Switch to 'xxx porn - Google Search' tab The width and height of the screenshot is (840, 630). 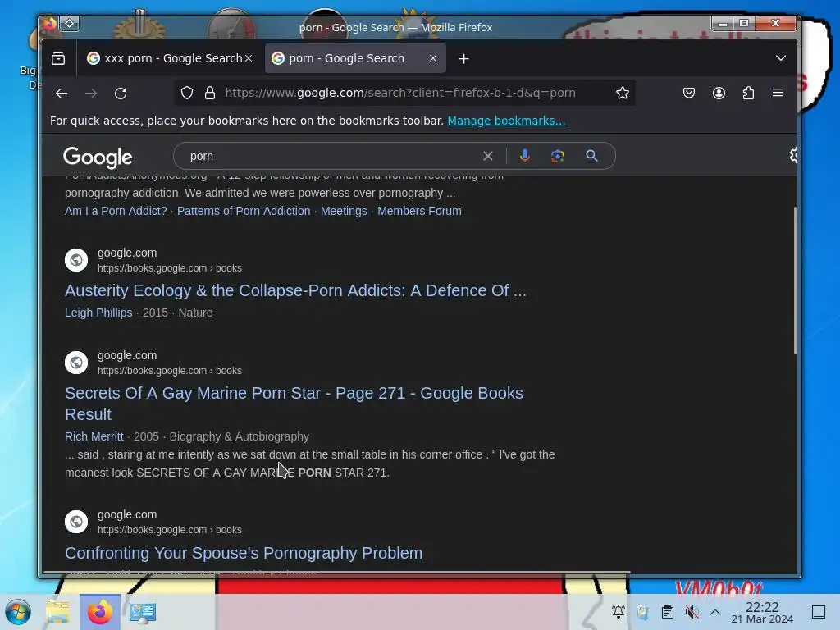click(169, 58)
